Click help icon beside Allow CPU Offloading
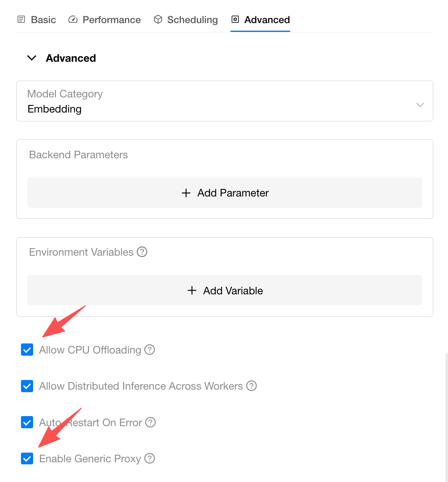 [x=150, y=350]
